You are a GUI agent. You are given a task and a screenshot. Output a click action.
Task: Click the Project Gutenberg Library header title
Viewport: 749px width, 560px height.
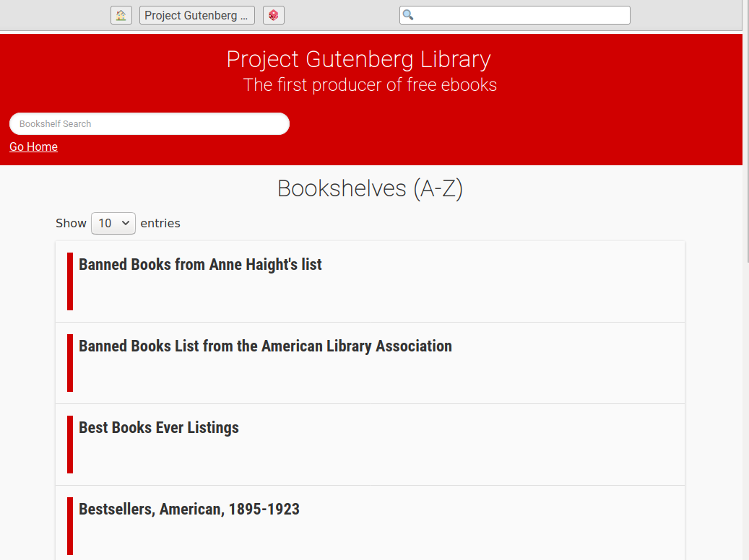coord(359,59)
